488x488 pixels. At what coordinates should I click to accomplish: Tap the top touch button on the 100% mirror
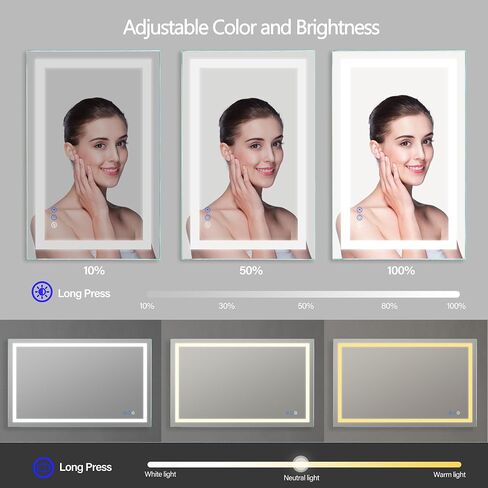359,210
